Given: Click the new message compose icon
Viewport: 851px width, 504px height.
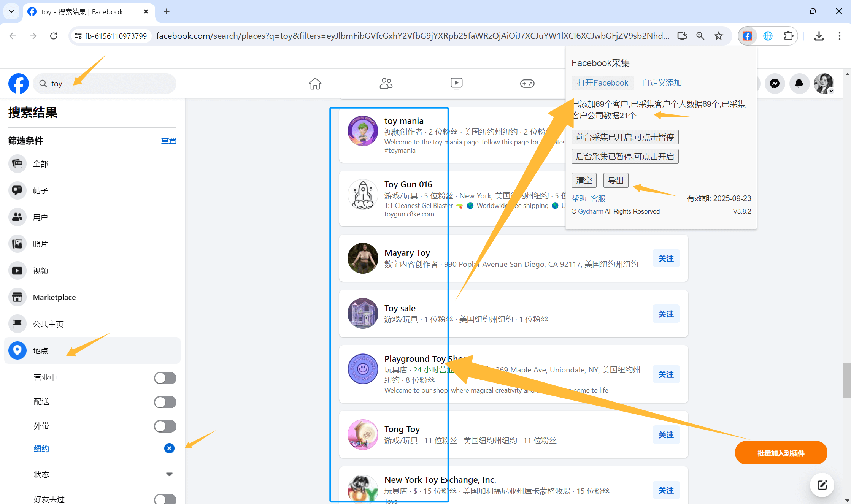Looking at the screenshot, I should pos(822,485).
